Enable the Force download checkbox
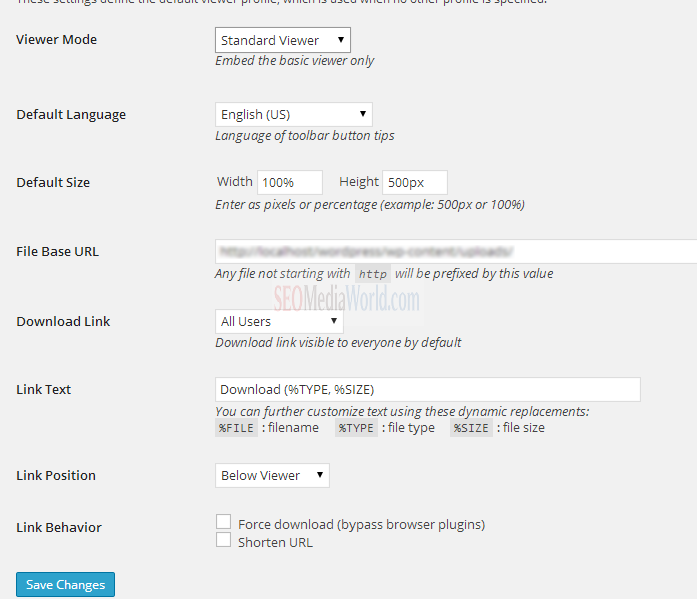The height and width of the screenshot is (599, 697). [223, 522]
